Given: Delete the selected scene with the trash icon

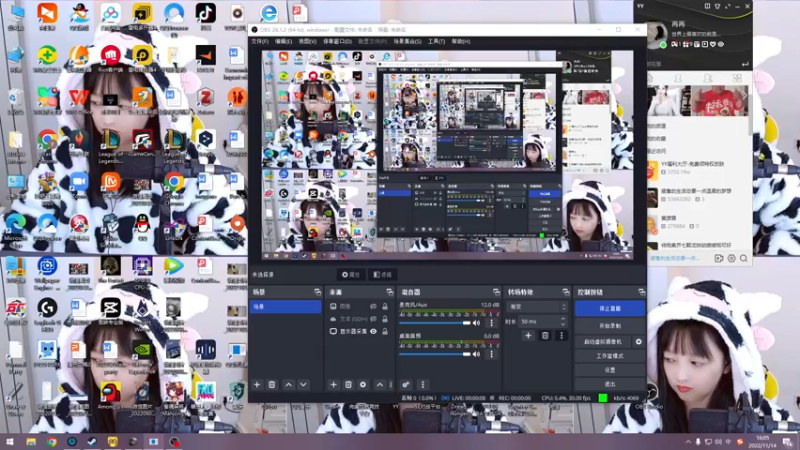Looking at the screenshot, I should [x=272, y=385].
